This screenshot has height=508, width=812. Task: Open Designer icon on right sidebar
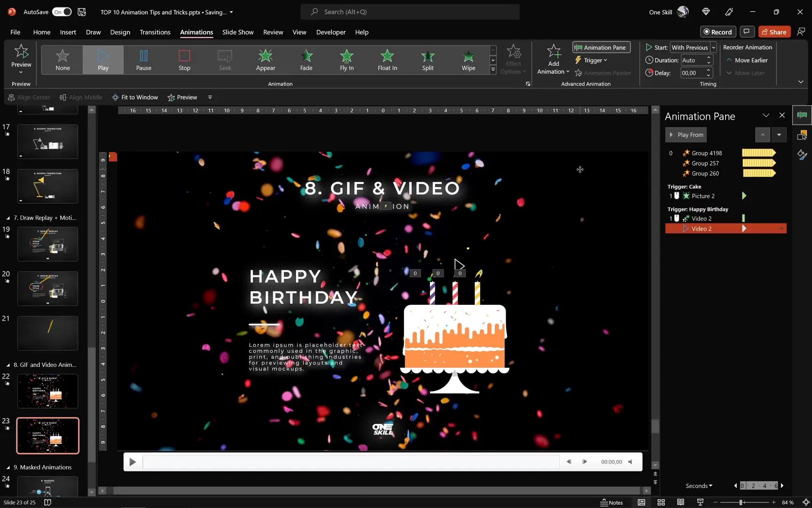pyautogui.click(x=802, y=155)
